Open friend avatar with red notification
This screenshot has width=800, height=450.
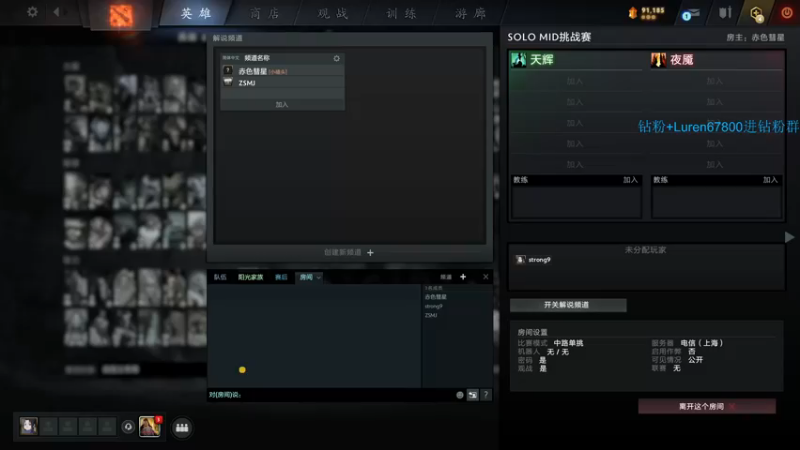coord(149,427)
